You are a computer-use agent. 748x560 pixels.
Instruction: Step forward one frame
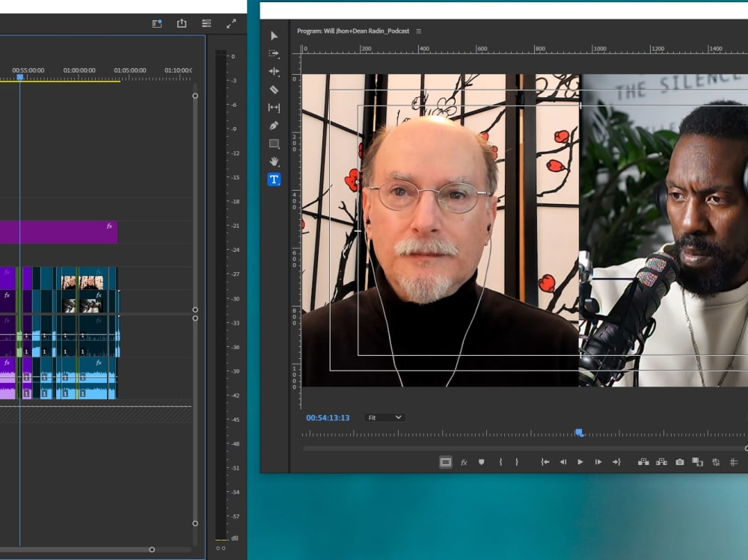pos(598,462)
